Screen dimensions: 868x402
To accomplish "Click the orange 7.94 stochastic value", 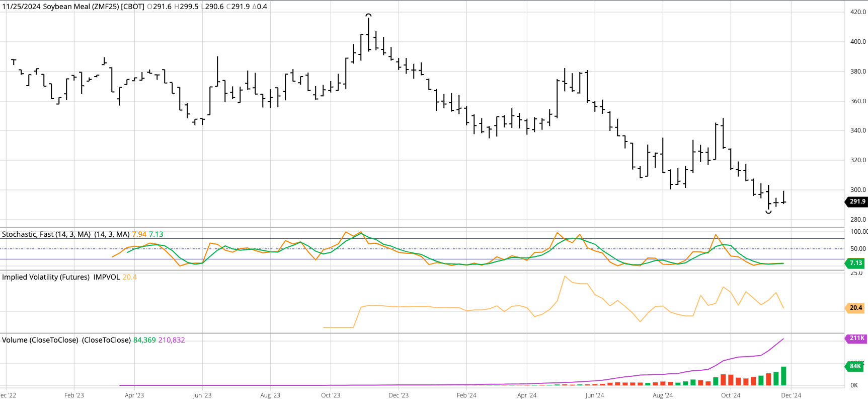I will (x=139, y=234).
